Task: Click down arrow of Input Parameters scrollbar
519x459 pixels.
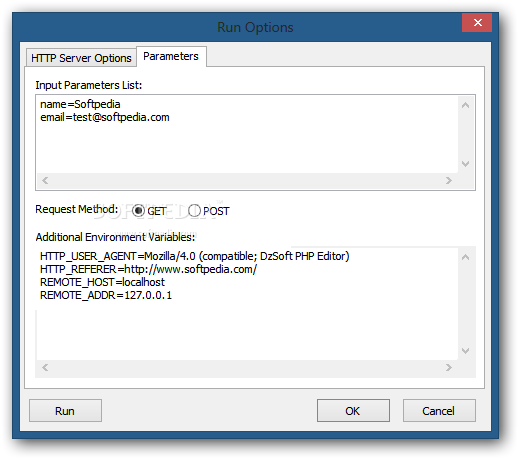Action: point(466,164)
